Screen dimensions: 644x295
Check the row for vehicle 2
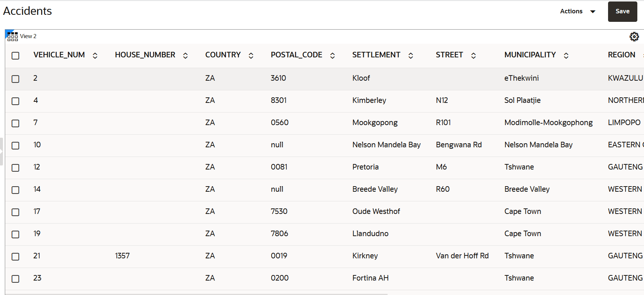[x=16, y=79]
